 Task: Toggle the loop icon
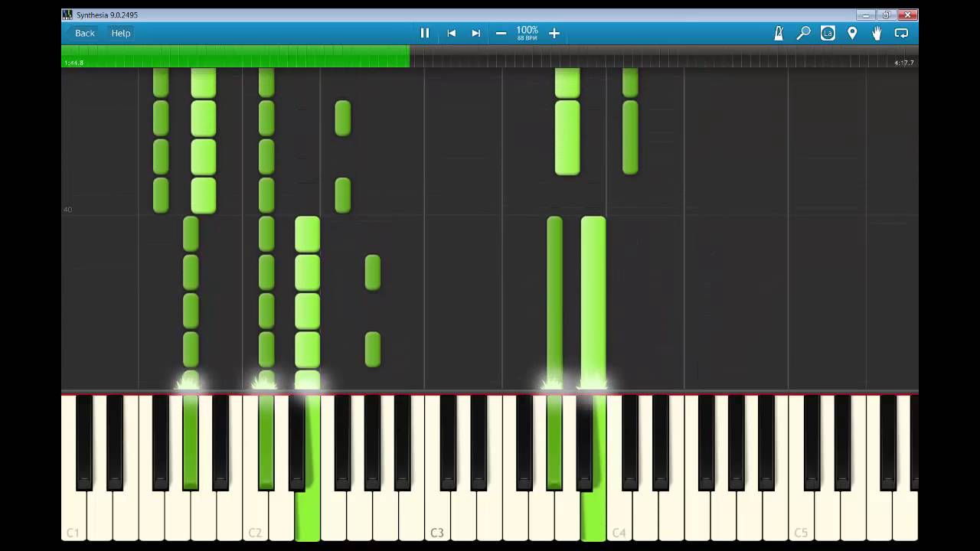pos(901,33)
